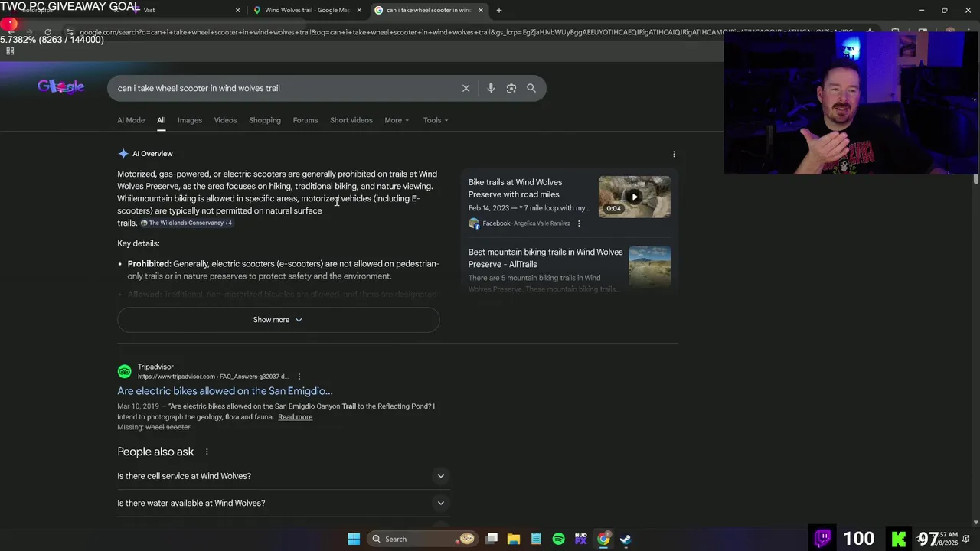Switch to Short videos tab
980x551 pixels.
pos(351,120)
